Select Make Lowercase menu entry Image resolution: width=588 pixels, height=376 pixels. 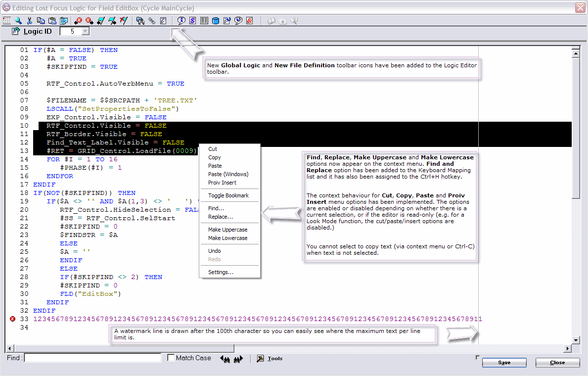pyautogui.click(x=227, y=238)
